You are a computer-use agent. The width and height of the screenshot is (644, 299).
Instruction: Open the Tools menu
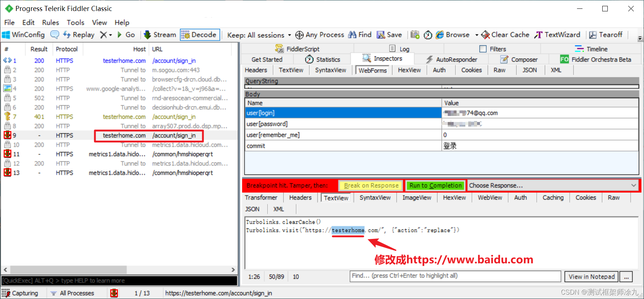[x=75, y=22]
